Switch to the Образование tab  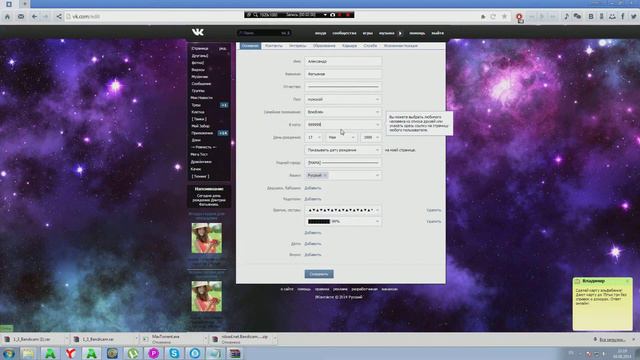click(x=324, y=46)
